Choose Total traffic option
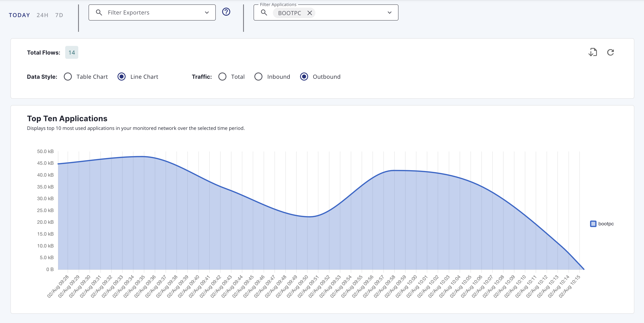Screen dimensions: 644x323 (x=222, y=77)
